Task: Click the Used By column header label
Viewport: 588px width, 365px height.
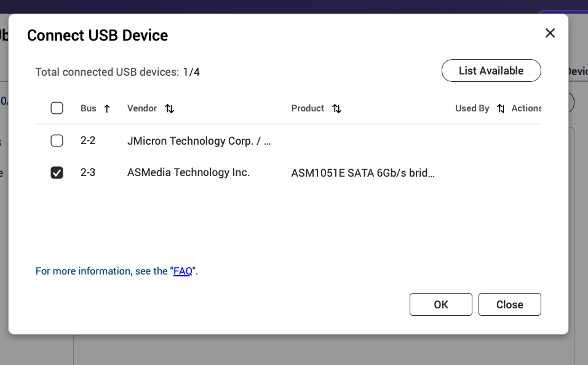Action: point(472,108)
